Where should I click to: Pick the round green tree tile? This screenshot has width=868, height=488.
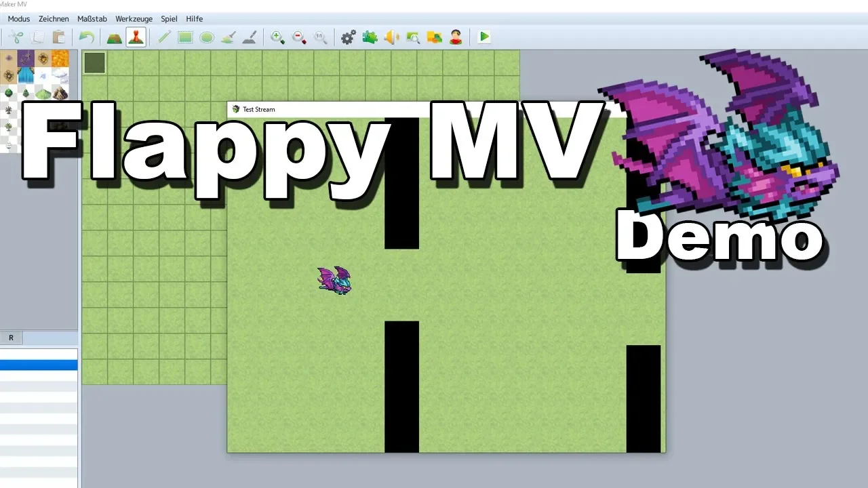click(x=8, y=93)
